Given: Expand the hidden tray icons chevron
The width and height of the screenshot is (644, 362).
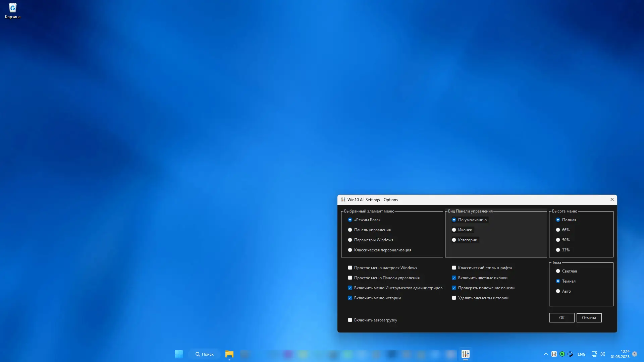Looking at the screenshot, I should pyautogui.click(x=546, y=354).
